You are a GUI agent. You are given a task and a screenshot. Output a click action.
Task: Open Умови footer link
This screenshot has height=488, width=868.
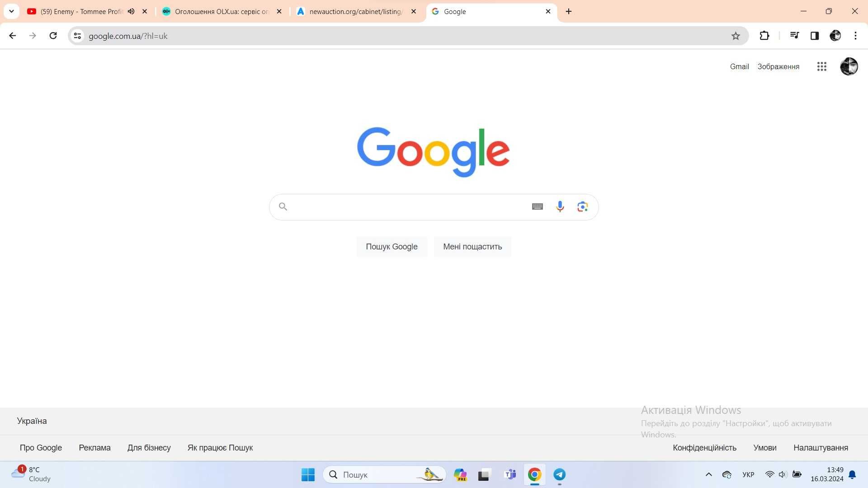point(764,448)
